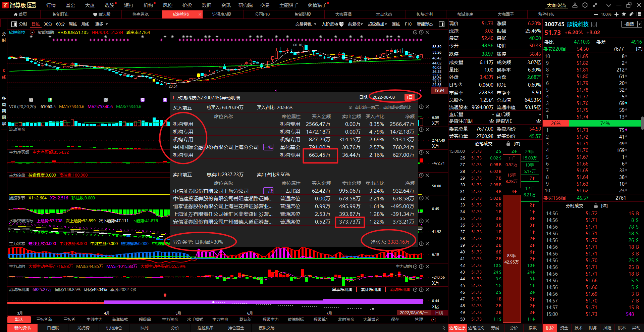Click 详 link beside 逐笔成交

coord(517,144)
